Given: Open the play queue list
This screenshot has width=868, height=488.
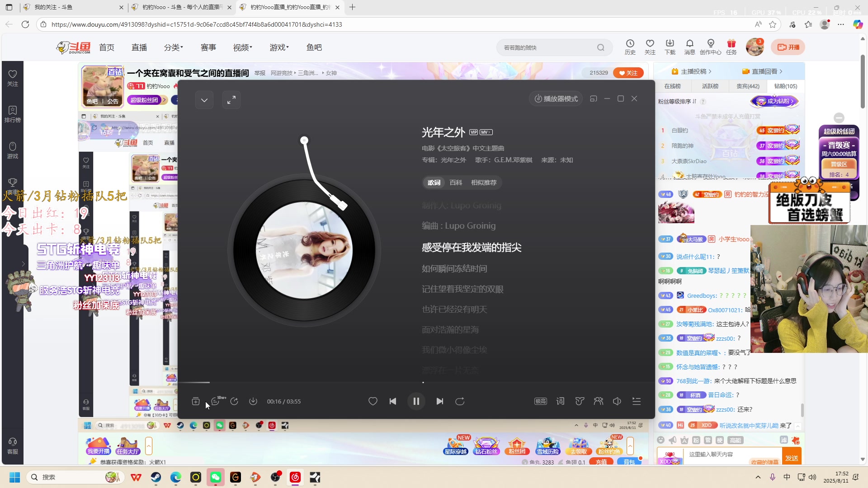Looking at the screenshot, I should 637,401.
